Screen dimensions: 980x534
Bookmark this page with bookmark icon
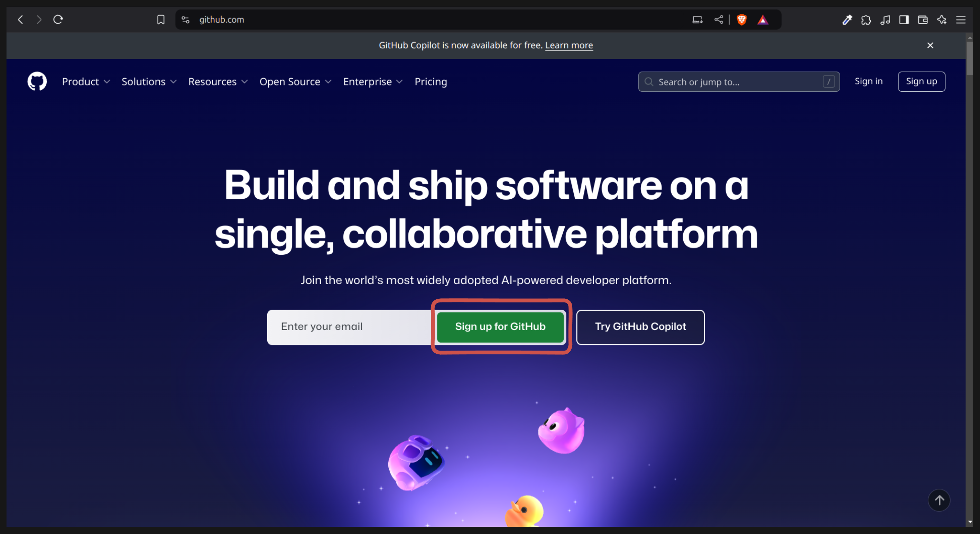click(161, 20)
